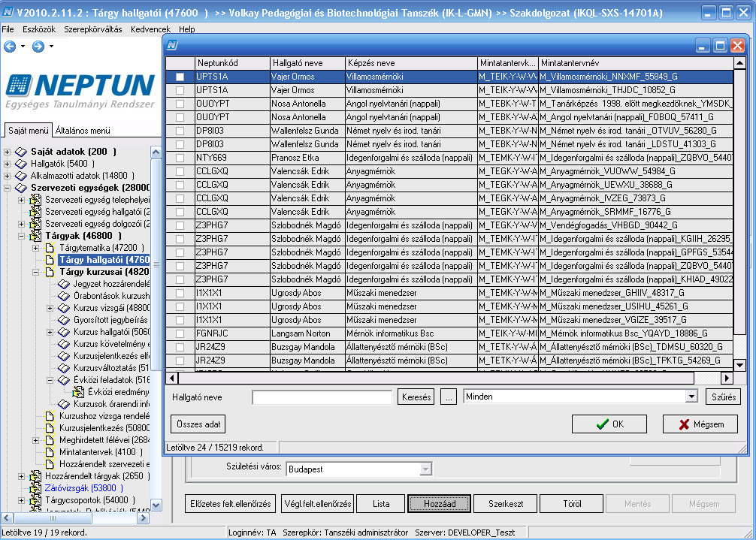756x540 pixels.
Task: Click the Évközi eredmény icon
Action: pos(78,392)
